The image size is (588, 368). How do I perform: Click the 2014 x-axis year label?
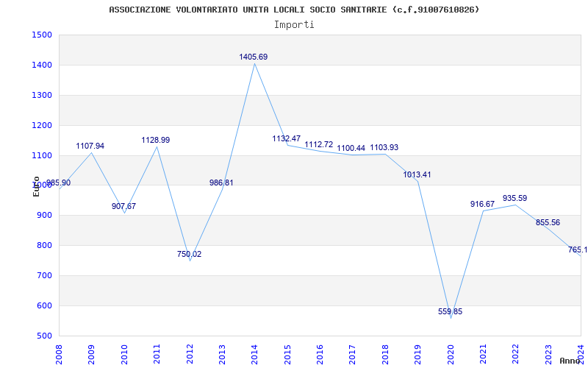(254, 355)
